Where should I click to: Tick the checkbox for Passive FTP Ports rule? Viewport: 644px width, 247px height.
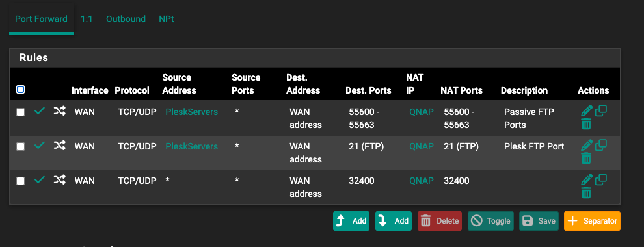click(21, 112)
